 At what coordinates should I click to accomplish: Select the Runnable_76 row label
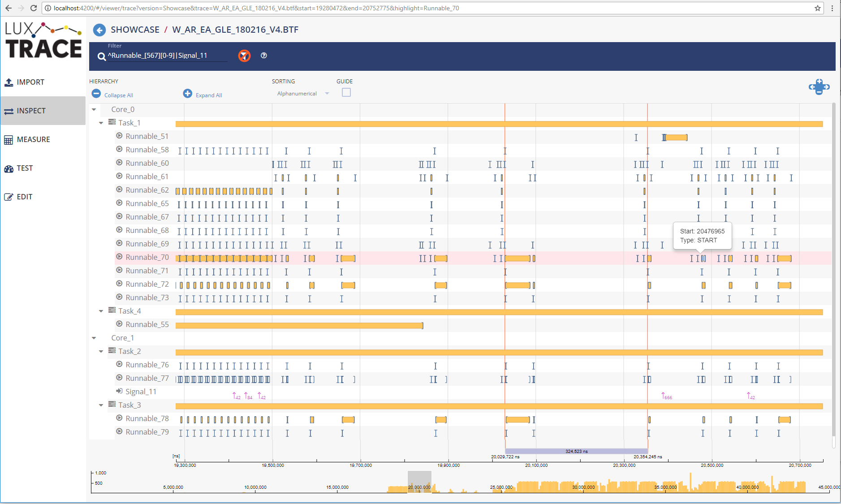click(147, 365)
